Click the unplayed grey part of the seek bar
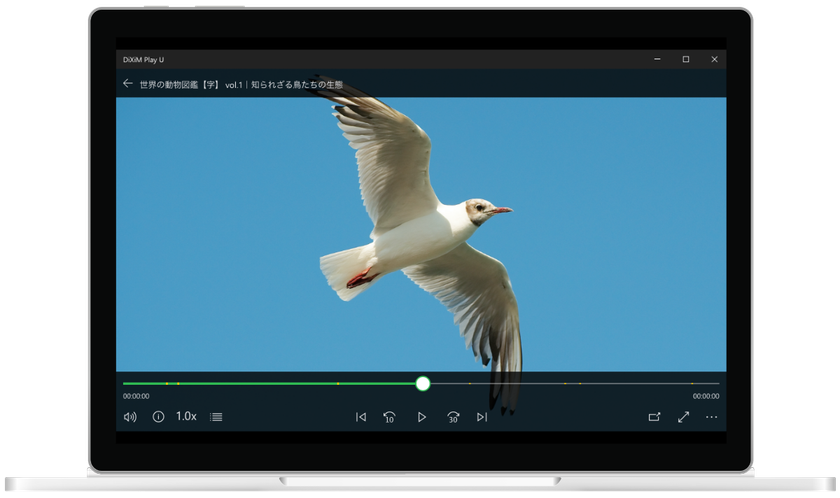This screenshot has width=840, height=498. 575,383
